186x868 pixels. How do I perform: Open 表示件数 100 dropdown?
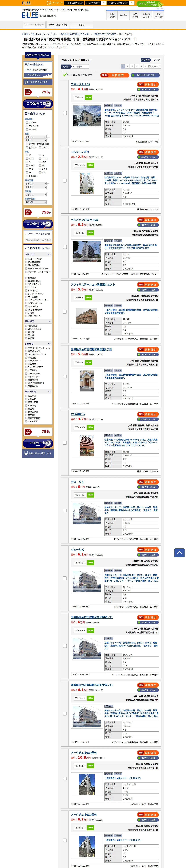(x=156, y=60)
